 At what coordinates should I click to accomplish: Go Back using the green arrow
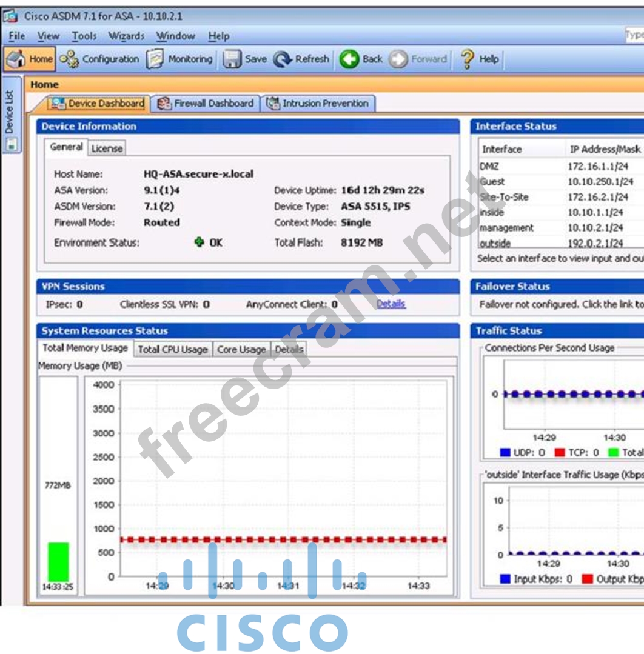(x=349, y=59)
